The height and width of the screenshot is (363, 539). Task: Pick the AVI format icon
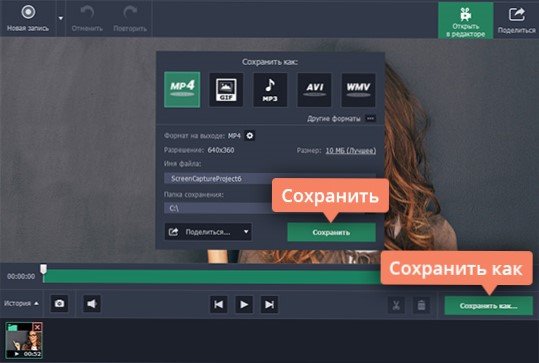click(314, 90)
